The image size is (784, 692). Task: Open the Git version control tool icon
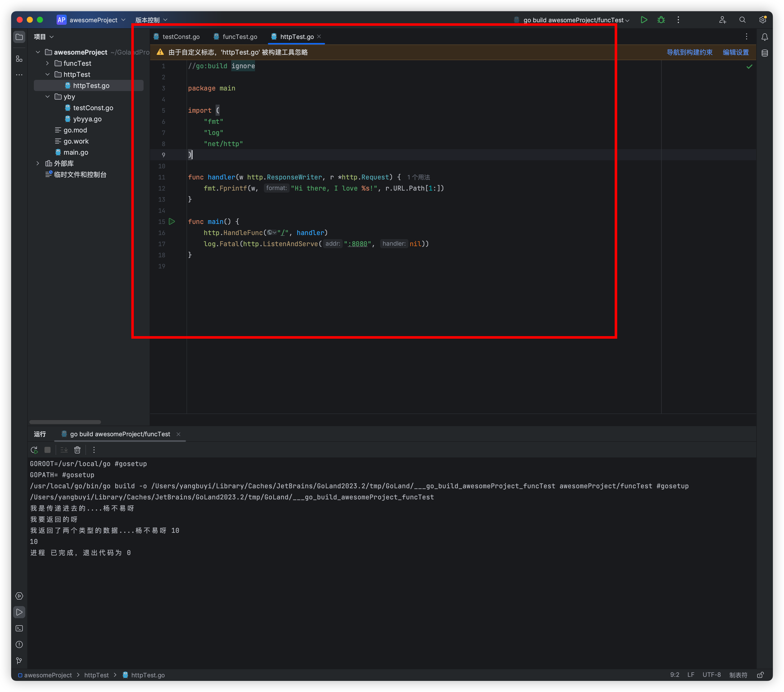point(19,661)
